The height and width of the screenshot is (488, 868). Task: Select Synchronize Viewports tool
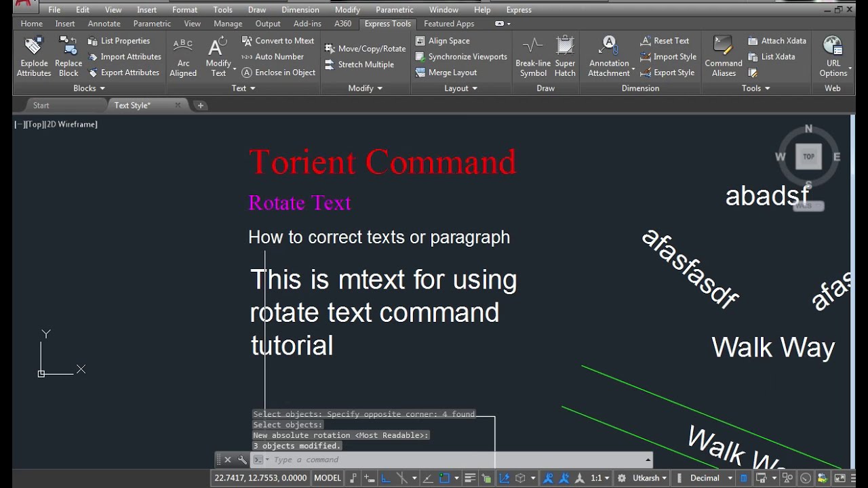tap(461, 57)
